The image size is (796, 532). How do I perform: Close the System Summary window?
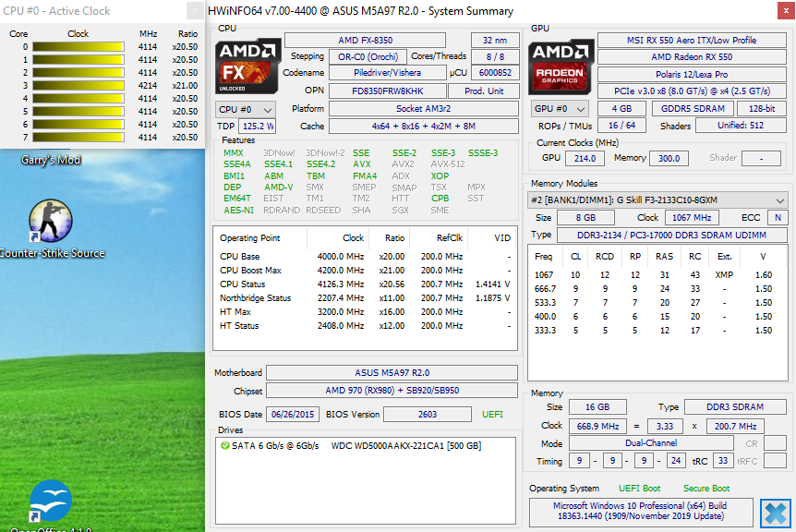coord(786,11)
